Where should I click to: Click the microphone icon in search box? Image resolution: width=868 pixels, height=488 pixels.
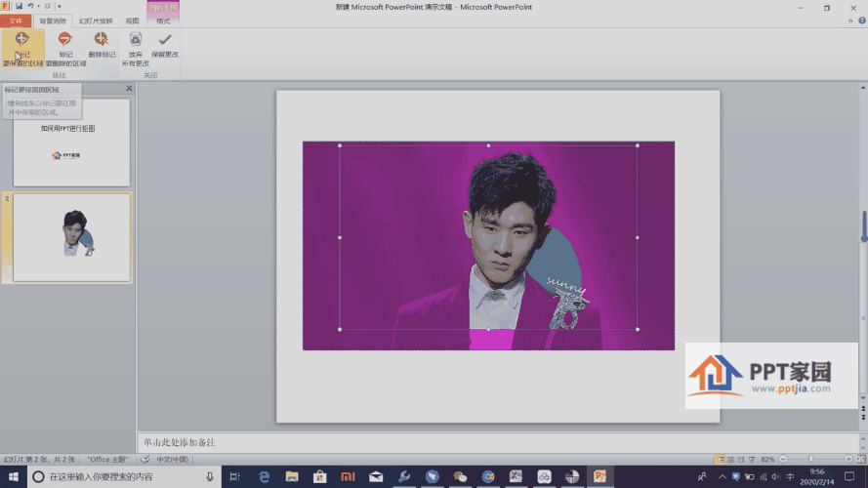210,476
